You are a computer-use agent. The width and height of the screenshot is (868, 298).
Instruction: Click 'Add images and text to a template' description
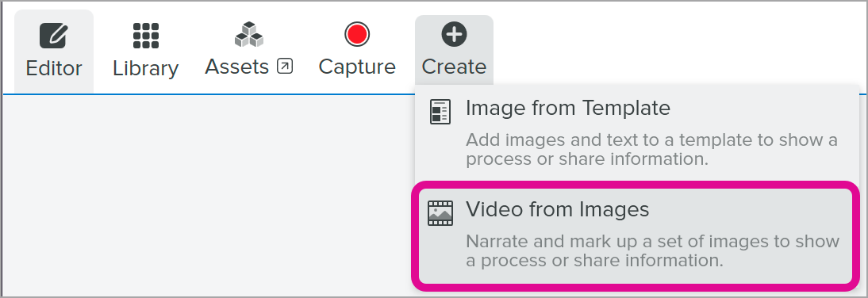pyautogui.click(x=651, y=149)
